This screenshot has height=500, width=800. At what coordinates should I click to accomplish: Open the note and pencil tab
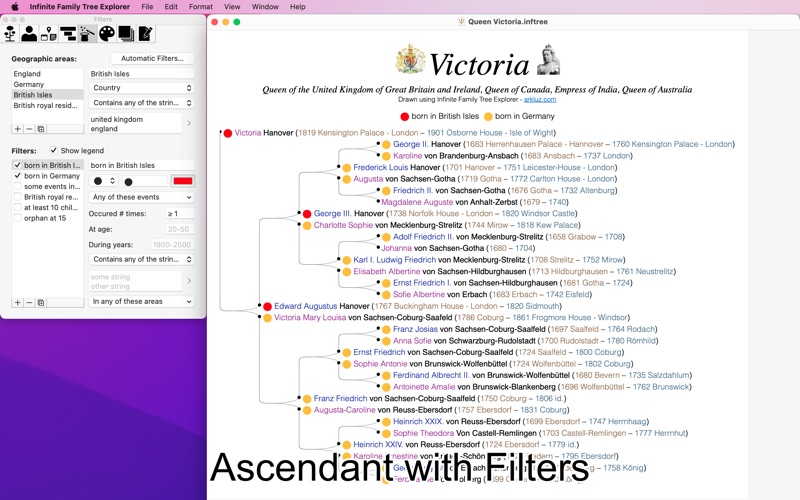[x=145, y=34]
